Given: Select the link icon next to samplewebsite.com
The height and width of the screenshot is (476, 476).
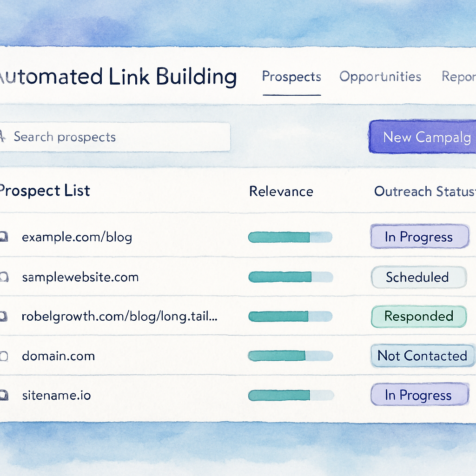Looking at the screenshot, I should 5,277.
